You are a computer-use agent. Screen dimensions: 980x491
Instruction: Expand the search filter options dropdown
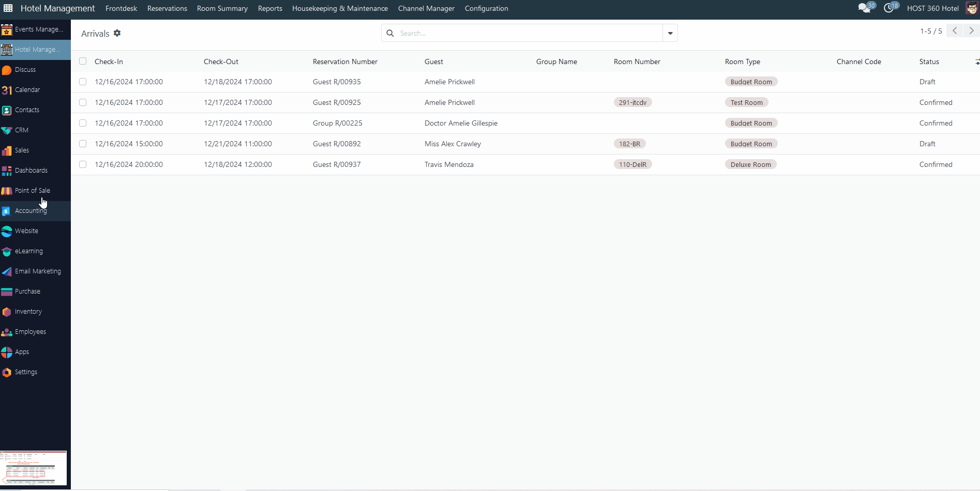click(670, 33)
